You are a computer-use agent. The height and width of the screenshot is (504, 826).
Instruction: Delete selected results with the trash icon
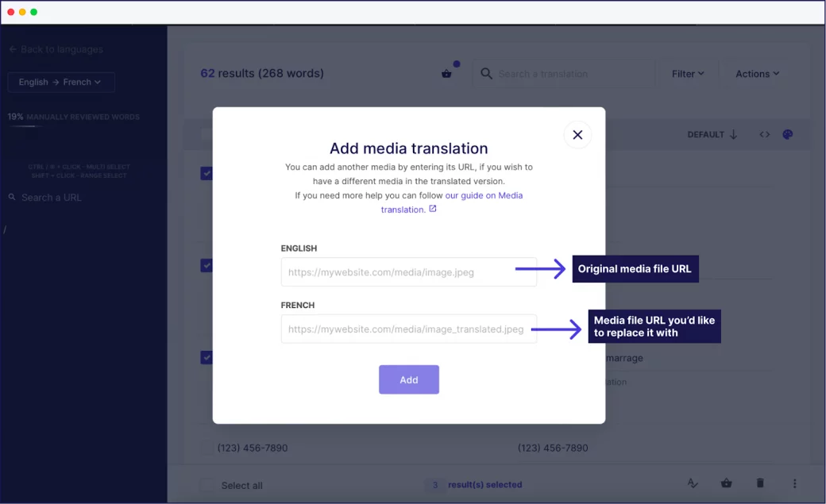760,483
